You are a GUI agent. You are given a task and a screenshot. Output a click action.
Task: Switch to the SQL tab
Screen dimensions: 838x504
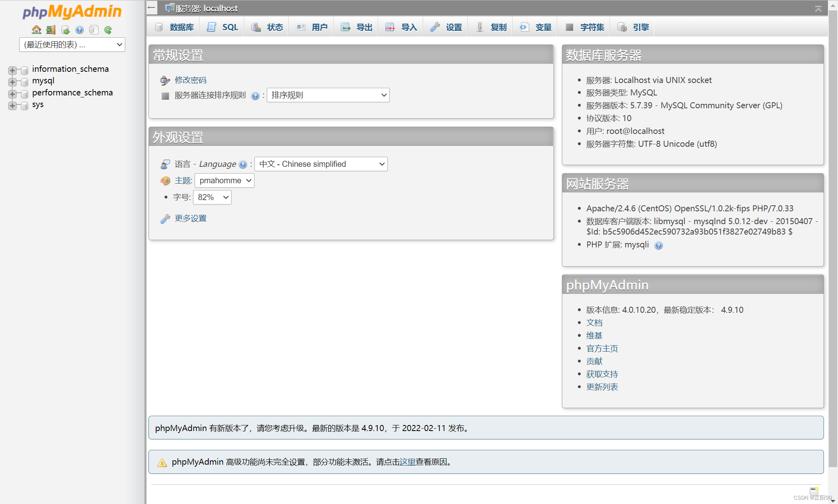coord(222,26)
